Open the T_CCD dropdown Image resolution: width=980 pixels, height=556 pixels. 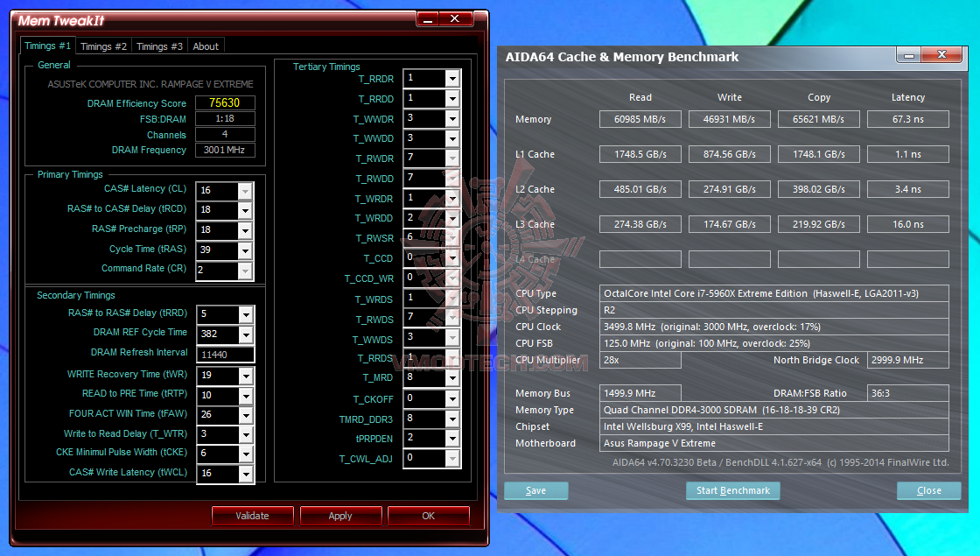[452, 257]
